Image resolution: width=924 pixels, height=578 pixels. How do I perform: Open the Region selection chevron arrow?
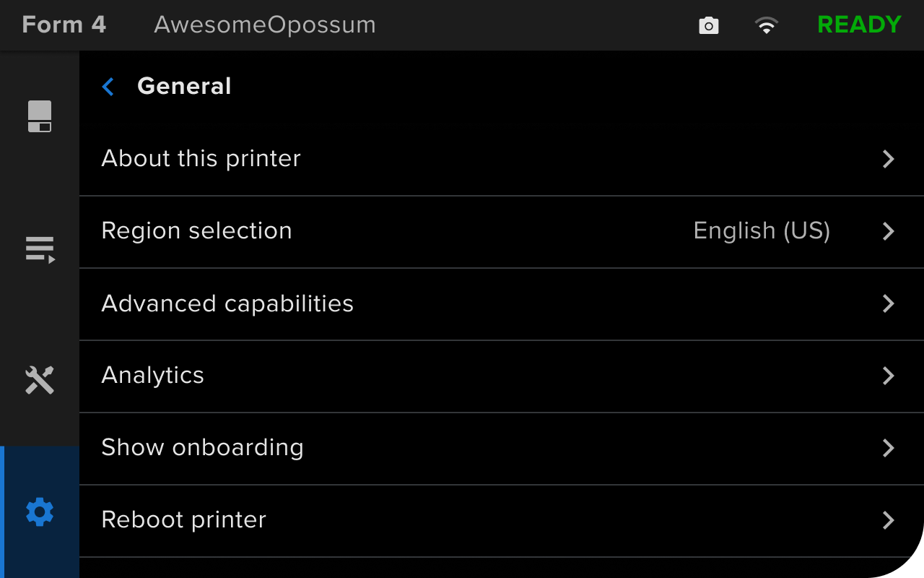[x=888, y=231]
